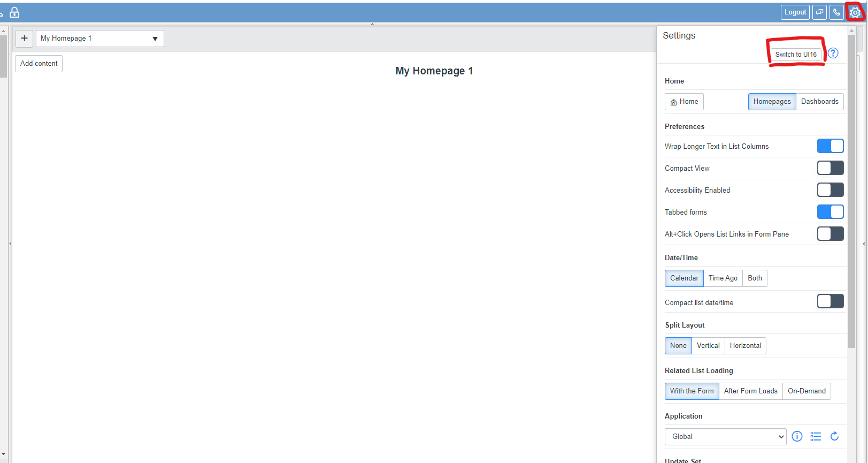Open the Connect chat sidebar icon
This screenshot has height=463, width=868.
[x=819, y=12]
